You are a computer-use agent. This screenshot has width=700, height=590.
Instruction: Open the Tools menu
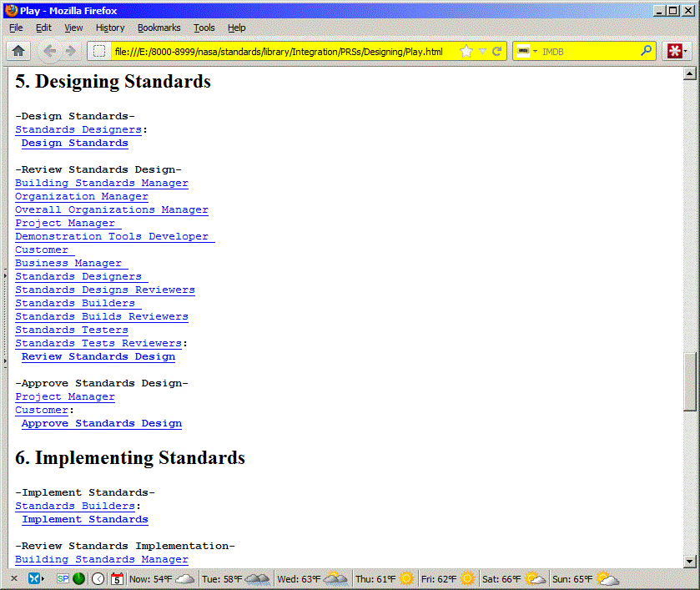[x=204, y=28]
